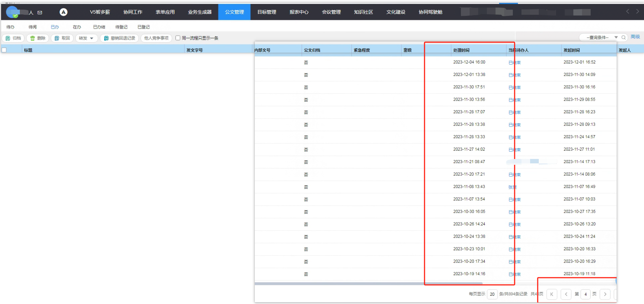Click the 撤销回退记录 icon button
The image size is (644, 304).
tap(106, 38)
